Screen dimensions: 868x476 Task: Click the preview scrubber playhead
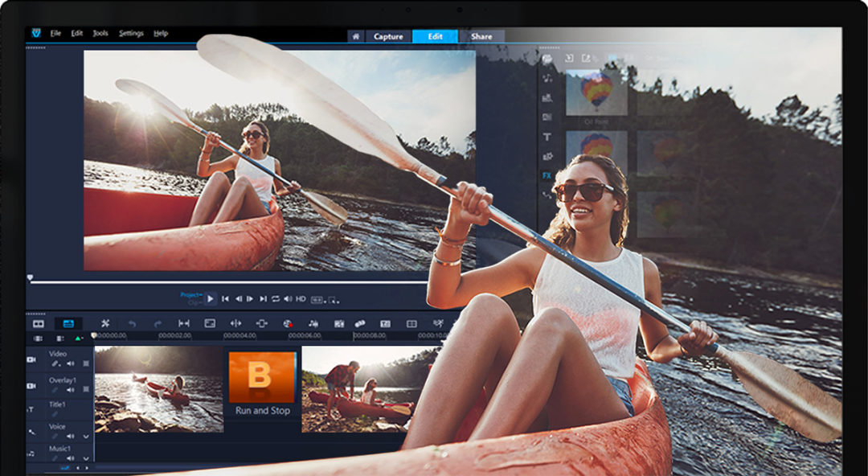click(x=30, y=277)
